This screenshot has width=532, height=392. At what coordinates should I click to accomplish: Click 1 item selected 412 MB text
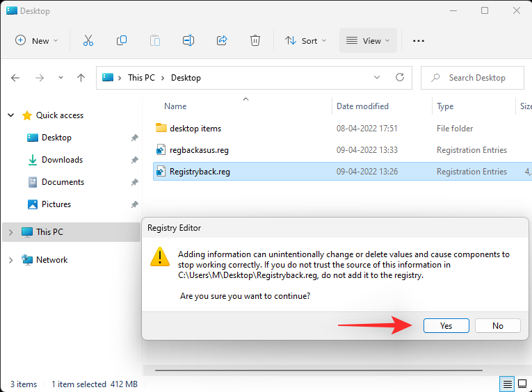point(95,384)
